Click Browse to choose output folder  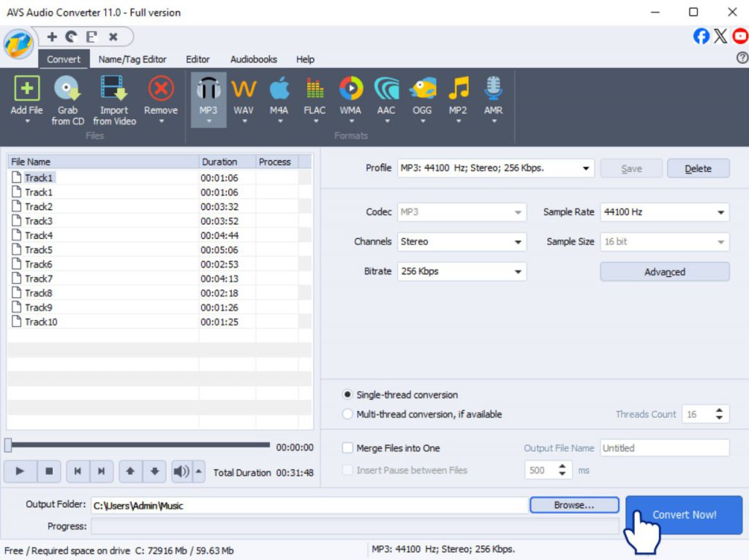point(574,505)
